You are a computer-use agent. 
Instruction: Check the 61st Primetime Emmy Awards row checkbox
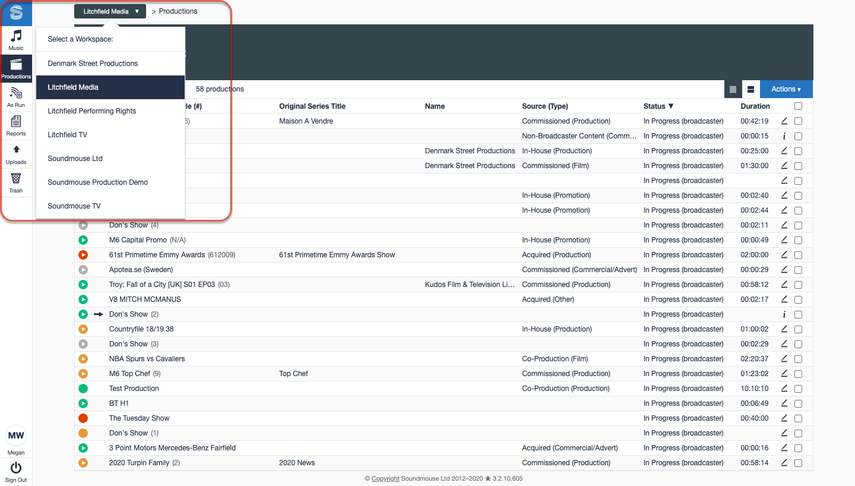(x=798, y=255)
